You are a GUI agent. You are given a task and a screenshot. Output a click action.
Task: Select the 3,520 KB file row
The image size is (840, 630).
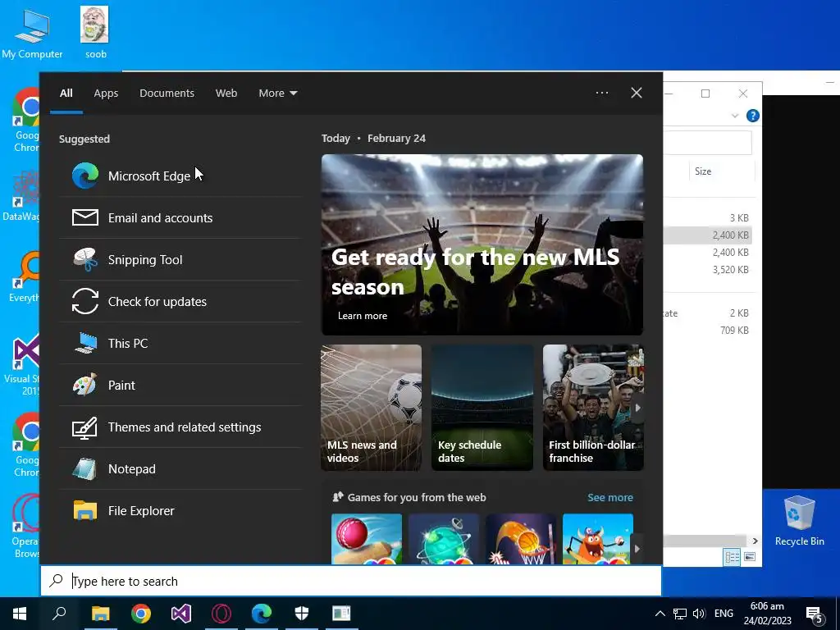click(x=707, y=269)
